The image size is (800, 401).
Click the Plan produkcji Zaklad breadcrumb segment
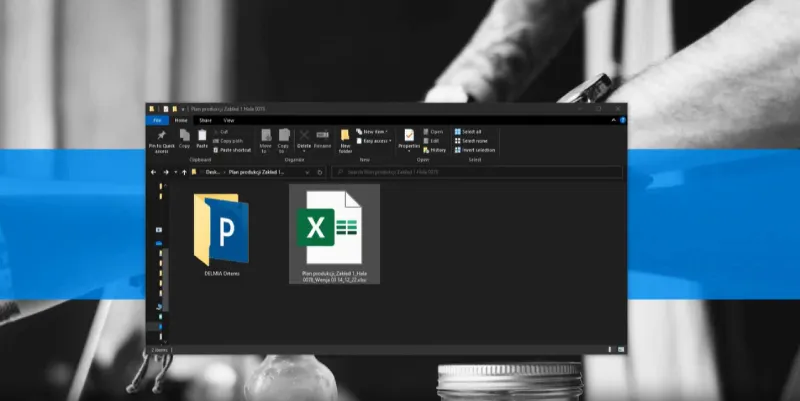(256, 172)
